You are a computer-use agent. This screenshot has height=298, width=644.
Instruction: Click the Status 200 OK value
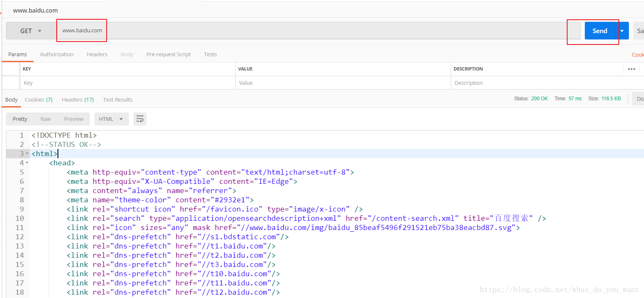[539, 99]
